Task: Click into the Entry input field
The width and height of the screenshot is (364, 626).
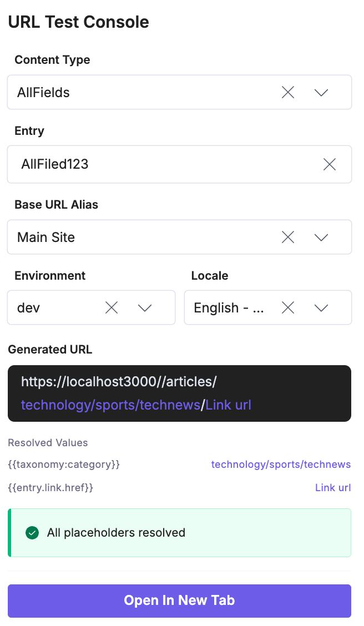Action: 166,164
